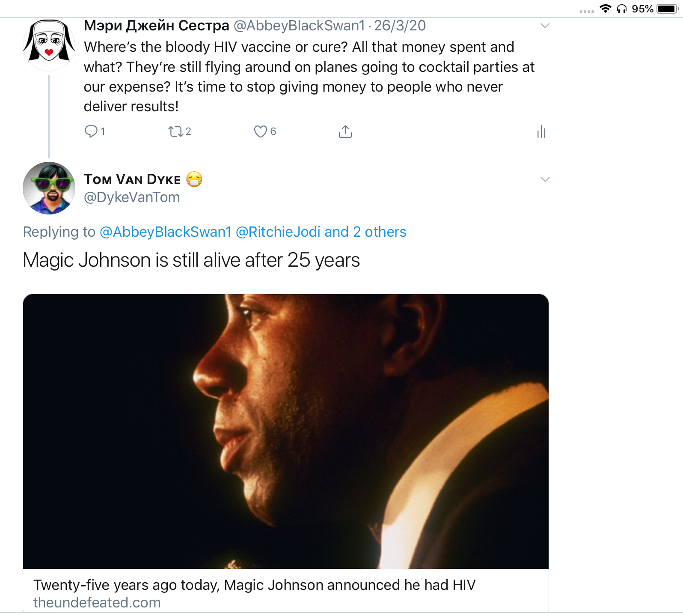Tap the share icon under Abbey's tweet
This screenshot has width=683, height=616.
[x=345, y=131]
